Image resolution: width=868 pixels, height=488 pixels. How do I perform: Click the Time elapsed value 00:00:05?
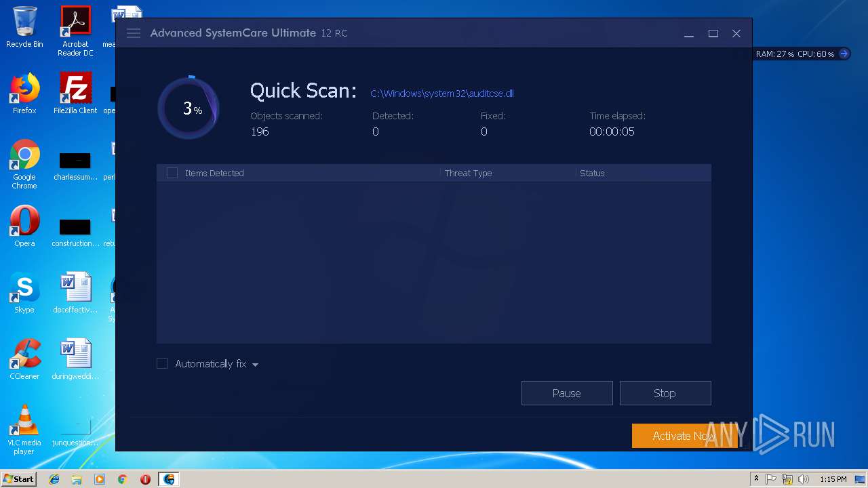point(612,131)
